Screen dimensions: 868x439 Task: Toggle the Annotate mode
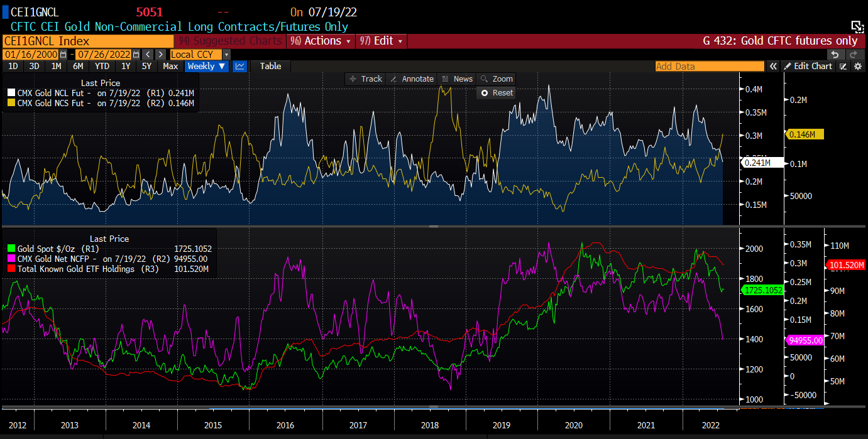(411, 79)
